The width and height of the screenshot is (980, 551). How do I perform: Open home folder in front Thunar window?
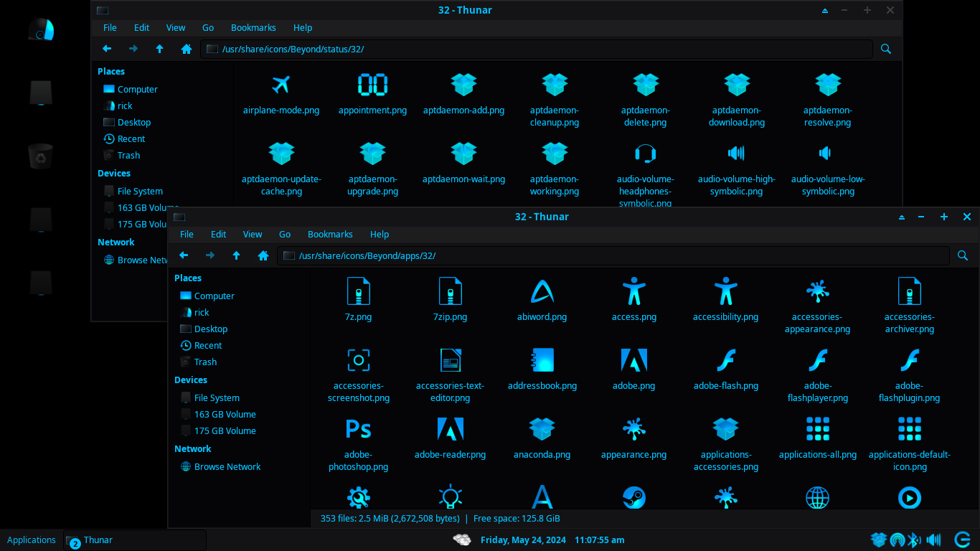point(263,255)
